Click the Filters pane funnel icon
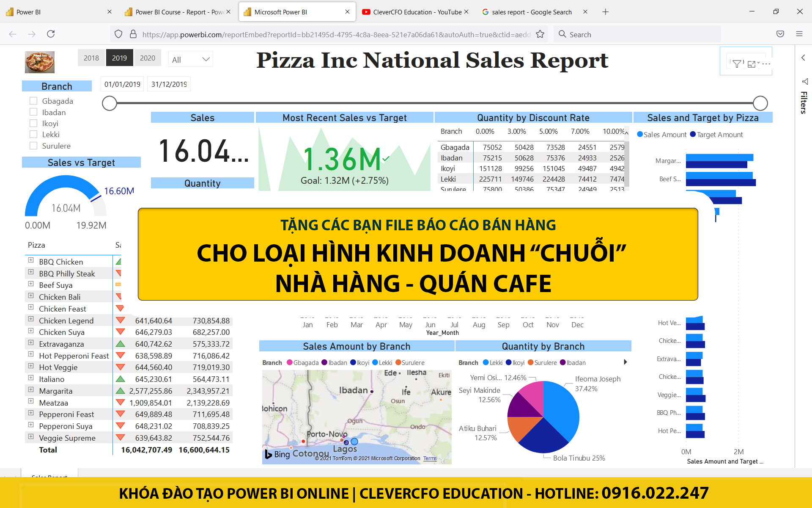This screenshot has width=812, height=508. point(805,81)
